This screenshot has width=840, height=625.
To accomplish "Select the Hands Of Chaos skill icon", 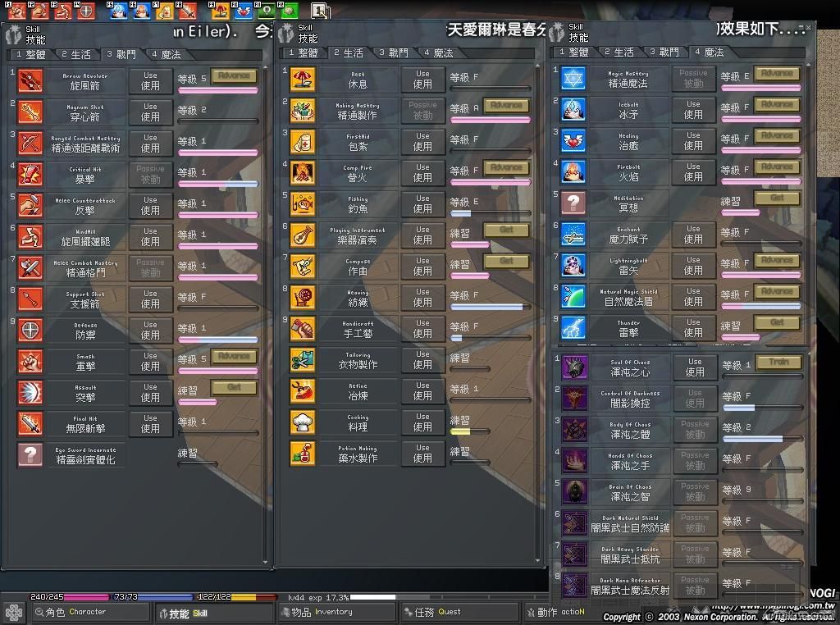I will pos(574,461).
